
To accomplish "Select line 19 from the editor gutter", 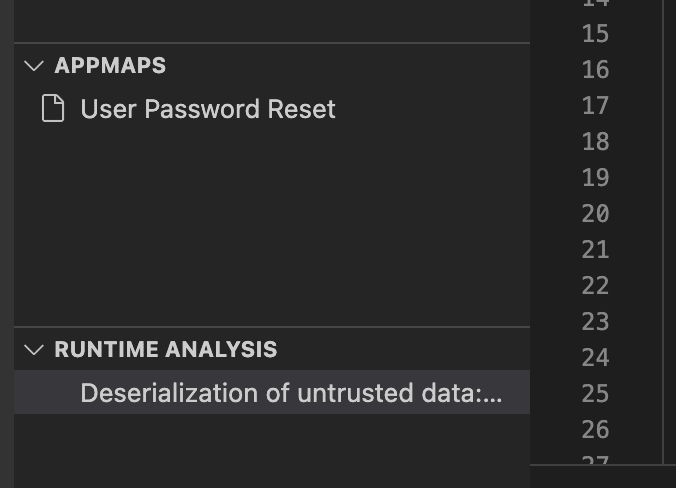I will (x=595, y=178).
